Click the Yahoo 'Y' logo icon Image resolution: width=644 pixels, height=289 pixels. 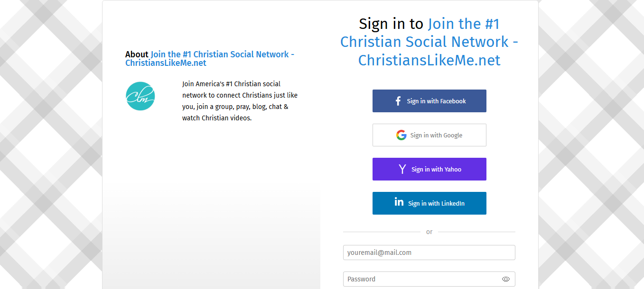pos(402,169)
